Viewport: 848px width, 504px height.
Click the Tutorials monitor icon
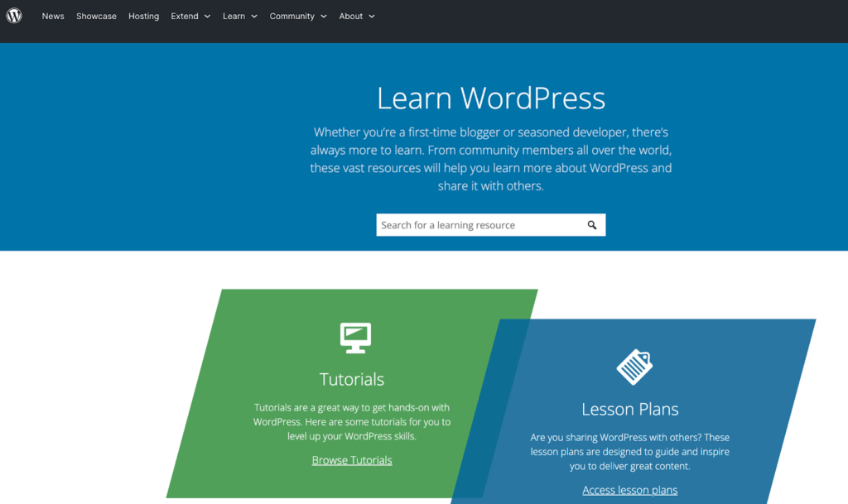pyautogui.click(x=355, y=338)
